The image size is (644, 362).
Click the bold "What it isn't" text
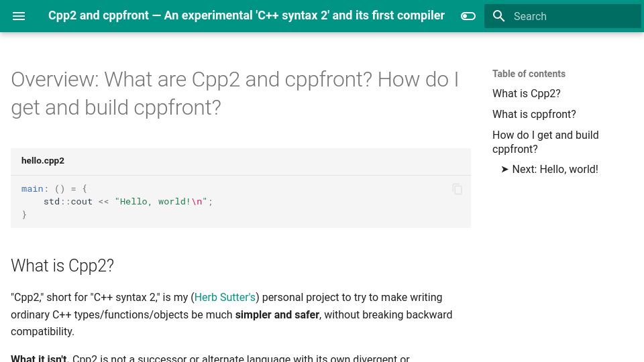click(39, 358)
